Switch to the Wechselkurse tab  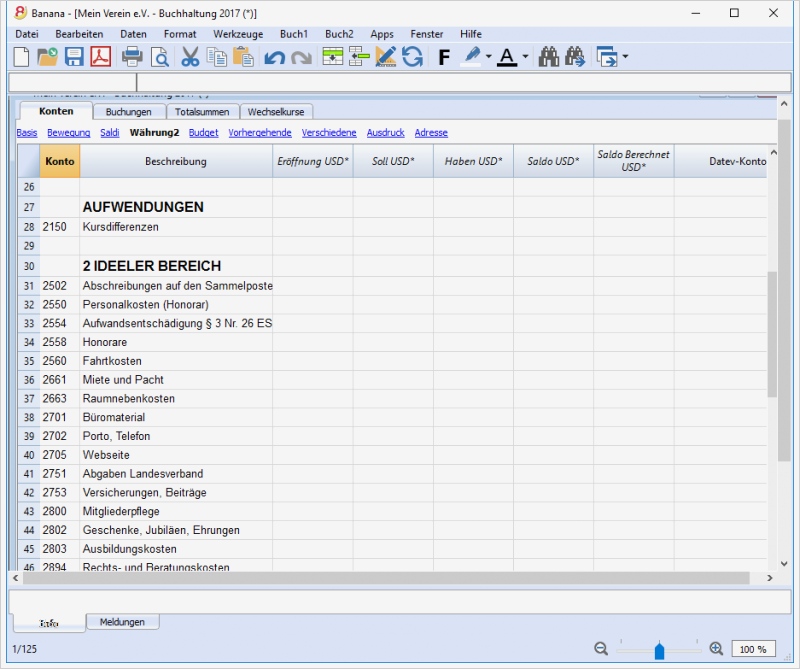(276, 112)
